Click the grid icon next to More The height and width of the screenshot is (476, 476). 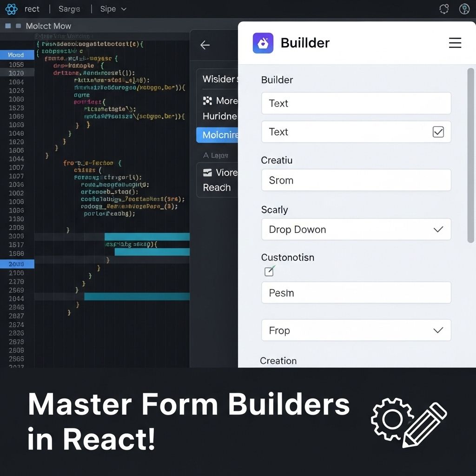coord(207,100)
